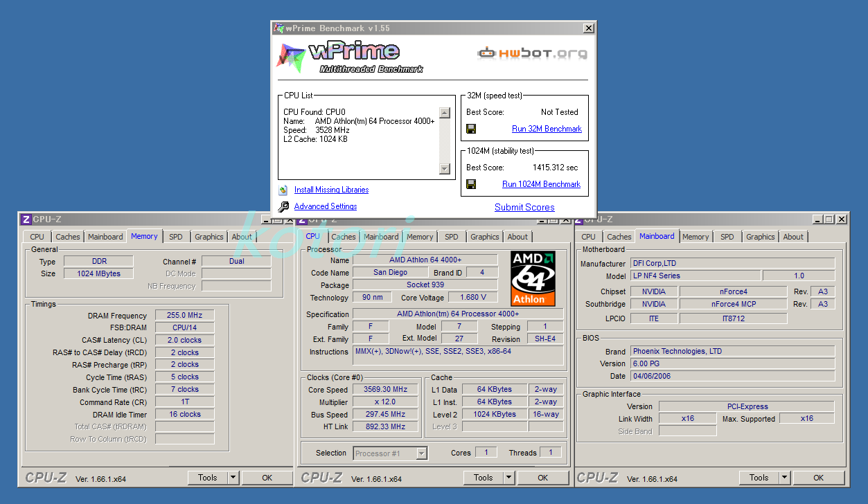Viewport: 868px width, 504px height.
Task: Close the Mainboard CPU-Z window
Action: [842, 219]
